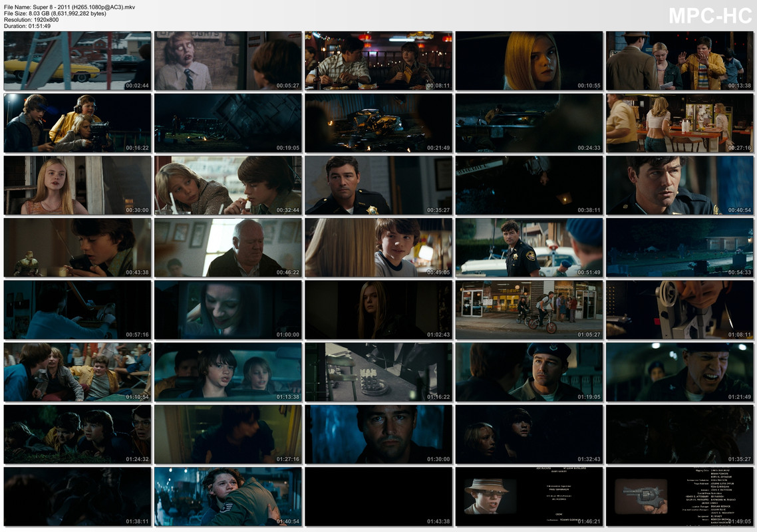Click the File Name text line
This screenshot has width=757, height=532.
point(70,7)
